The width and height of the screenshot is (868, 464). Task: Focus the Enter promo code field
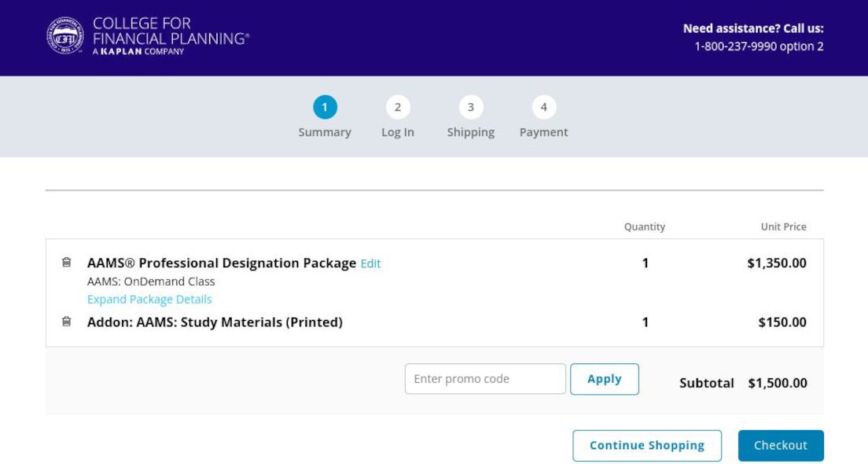(x=485, y=379)
